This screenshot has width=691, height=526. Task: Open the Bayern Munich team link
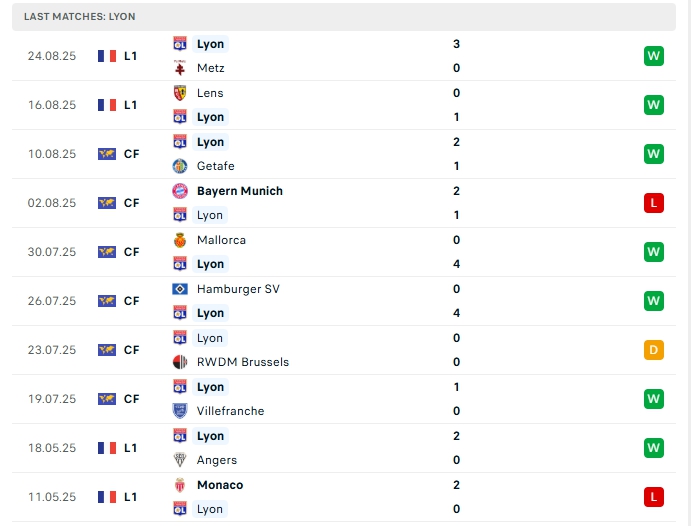(240, 191)
